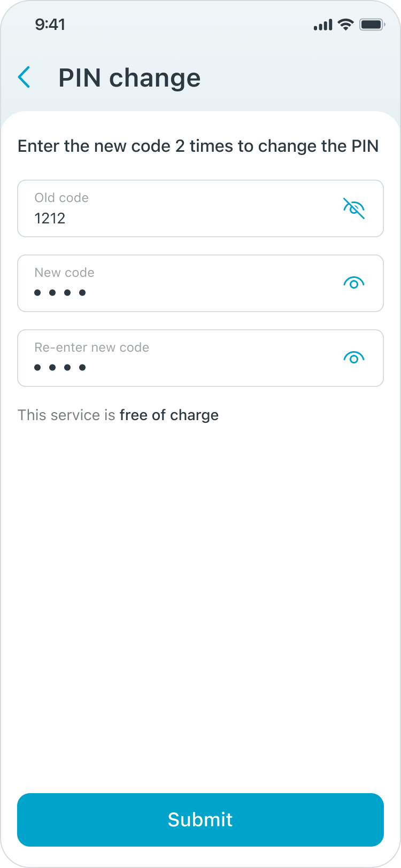Image resolution: width=401 pixels, height=868 pixels.
Task: Click the 'Enter the new code' instruction text
Action: point(198,146)
